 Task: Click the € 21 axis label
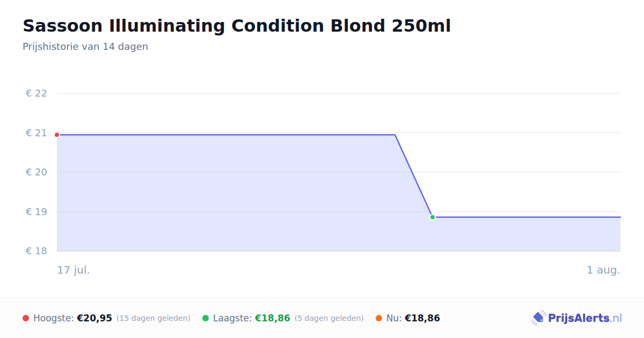tap(36, 133)
